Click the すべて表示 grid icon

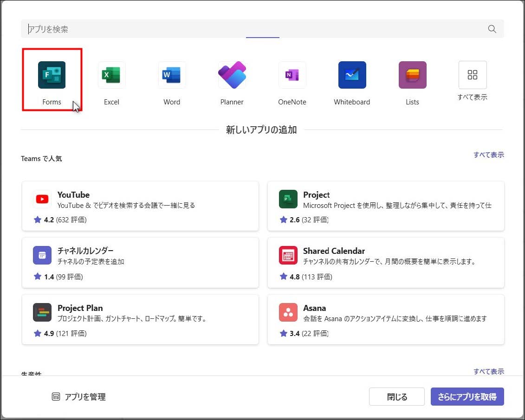(473, 75)
